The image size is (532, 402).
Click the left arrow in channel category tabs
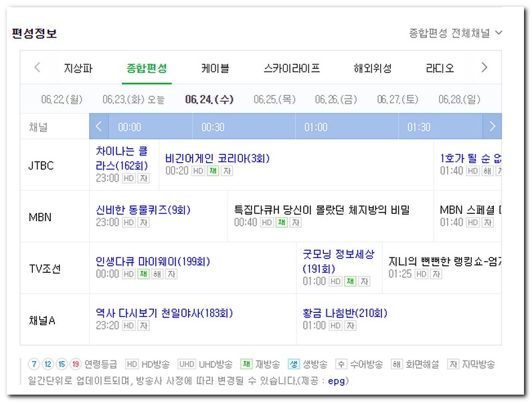coord(37,68)
